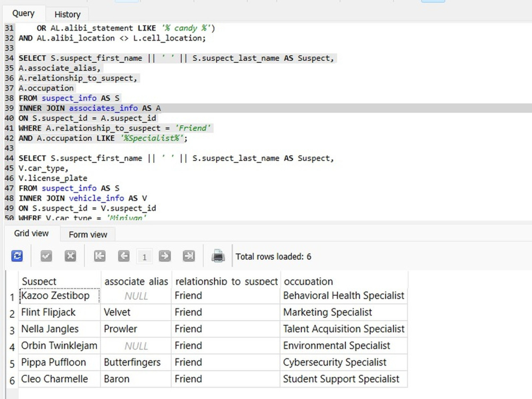Select the Grid view tab
This screenshot has height=399, width=532.
coord(31,234)
